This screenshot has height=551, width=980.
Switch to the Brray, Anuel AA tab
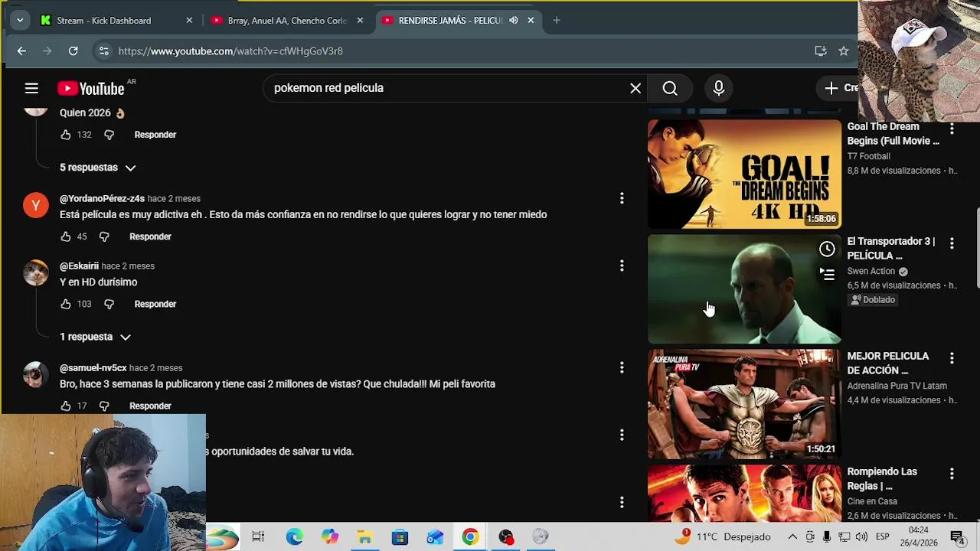[288, 21]
